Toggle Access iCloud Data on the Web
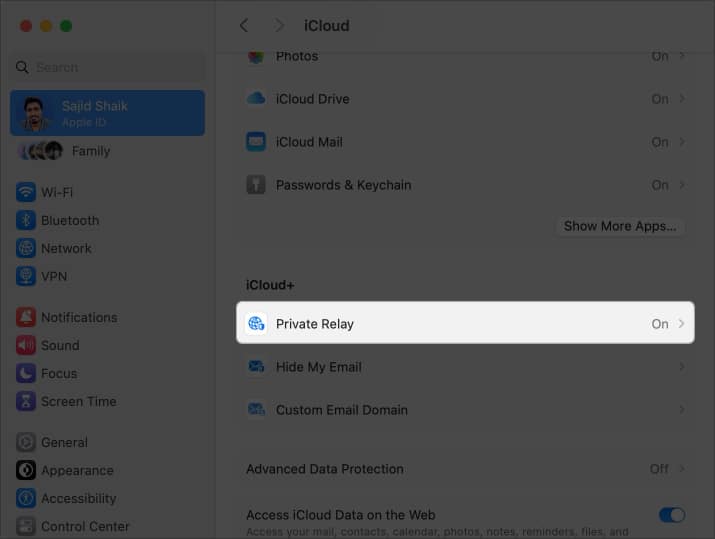Screen dimensions: 715x539 (x=672, y=515)
